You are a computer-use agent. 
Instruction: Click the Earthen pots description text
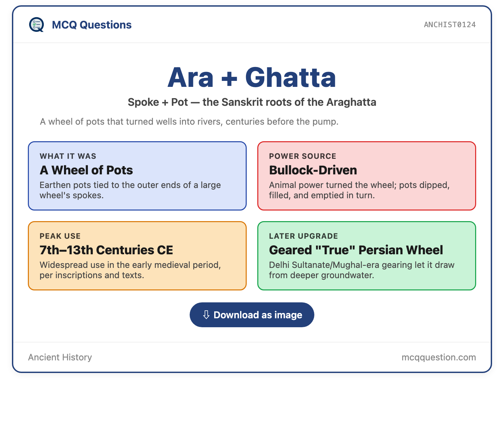(x=130, y=190)
